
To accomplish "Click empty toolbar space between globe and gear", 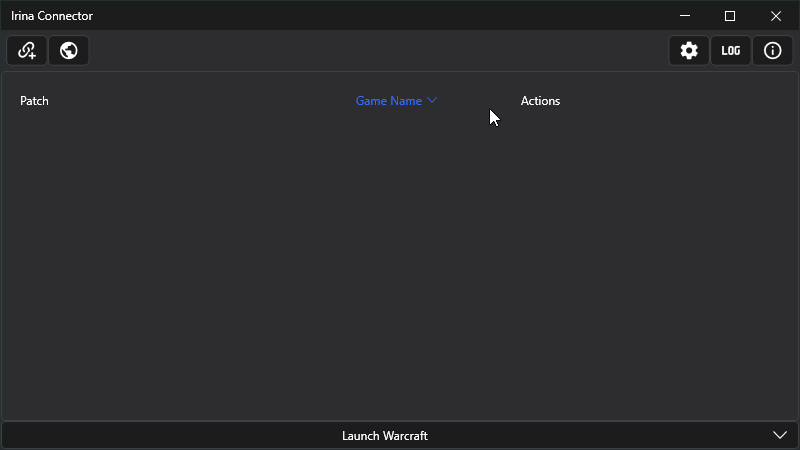I will pyautogui.click(x=380, y=51).
